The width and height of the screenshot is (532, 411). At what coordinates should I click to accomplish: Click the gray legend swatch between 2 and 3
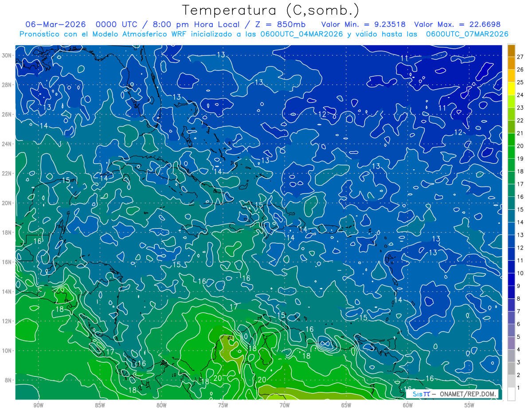click(511, 368)
